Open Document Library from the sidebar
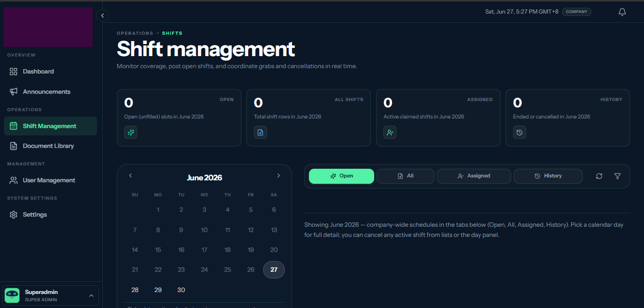644x308 pixels. 50,146
